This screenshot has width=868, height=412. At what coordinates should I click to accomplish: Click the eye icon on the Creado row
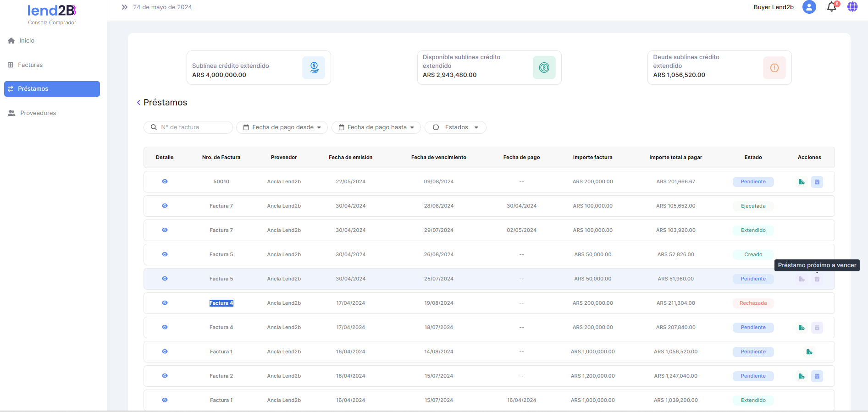[x=165, y=254]
